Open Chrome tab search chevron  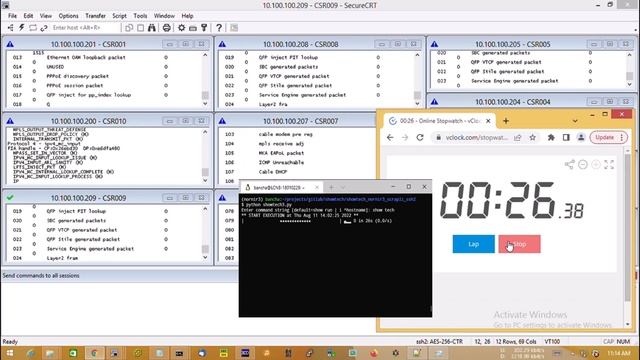click(575, 121)
